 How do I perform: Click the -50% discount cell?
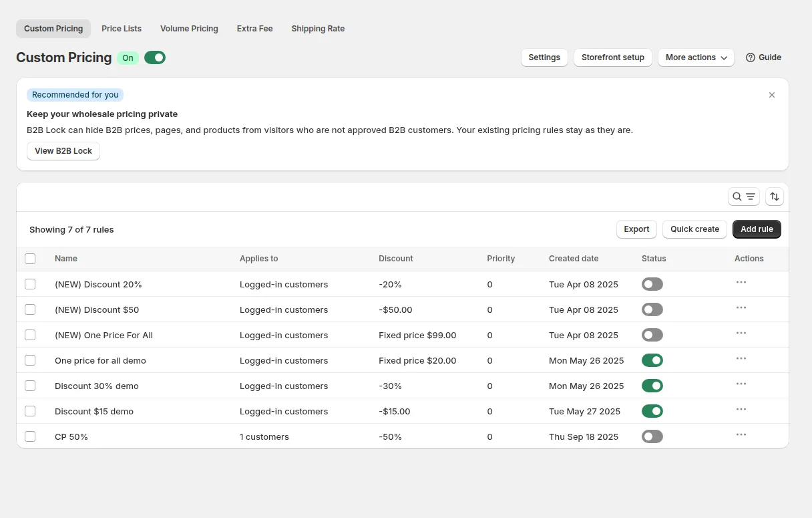coord(390,436)
